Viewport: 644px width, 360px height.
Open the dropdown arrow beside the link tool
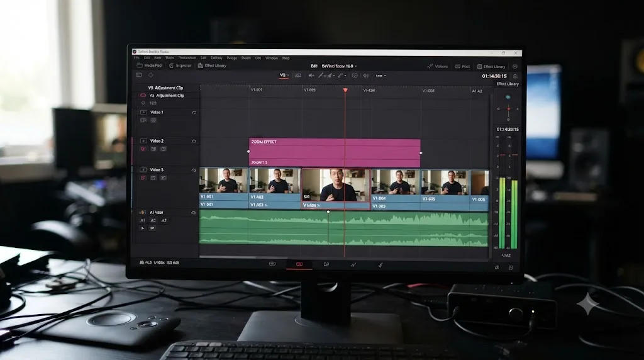pyautogui.click(x=345, y=76)
